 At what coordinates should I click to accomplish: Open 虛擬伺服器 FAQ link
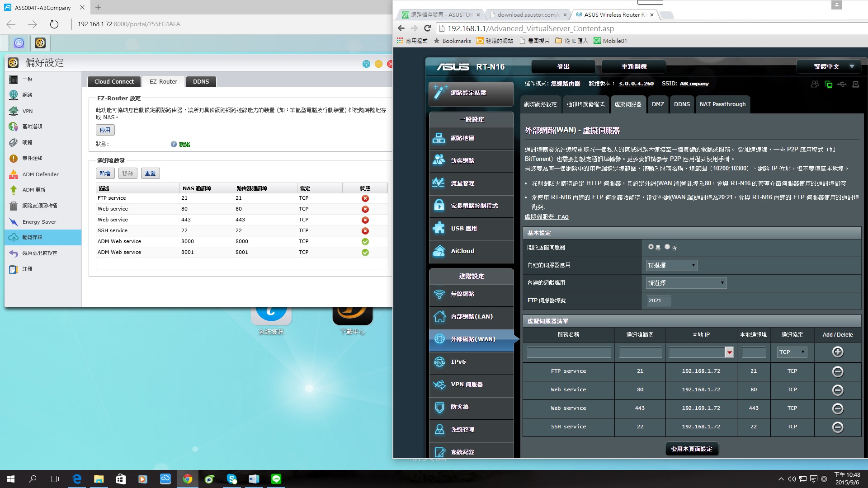click(x=547, y=217)
